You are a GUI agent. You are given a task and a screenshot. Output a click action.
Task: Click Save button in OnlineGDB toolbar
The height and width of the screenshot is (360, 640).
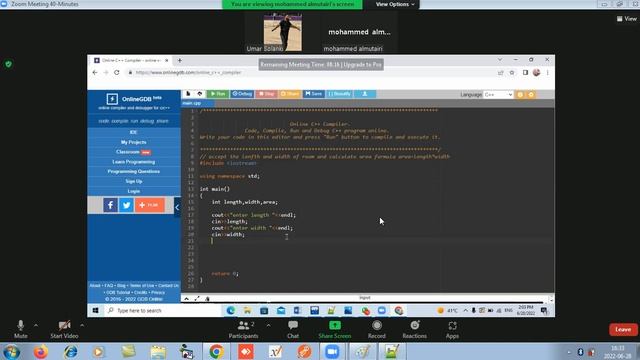(313, 94)
